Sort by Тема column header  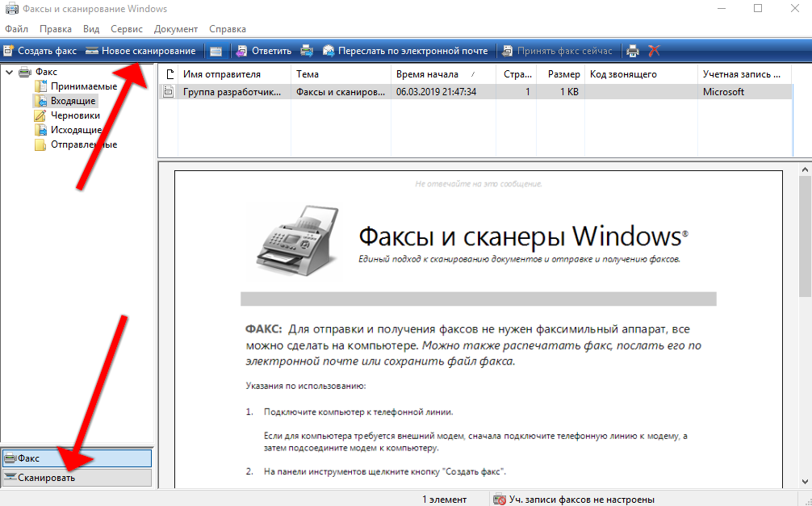(341, 74)
